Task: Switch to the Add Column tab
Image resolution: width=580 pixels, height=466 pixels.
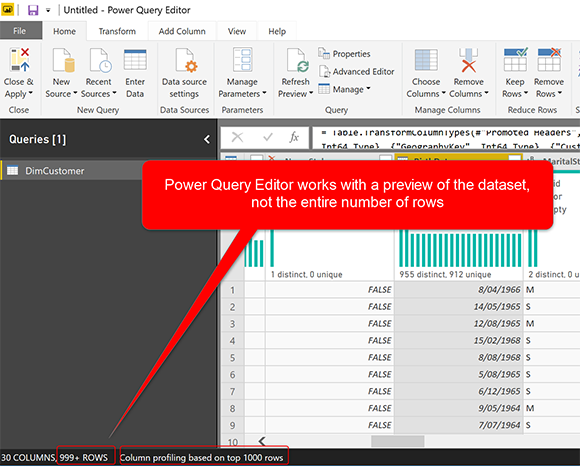Action: (x=182, y=31)
